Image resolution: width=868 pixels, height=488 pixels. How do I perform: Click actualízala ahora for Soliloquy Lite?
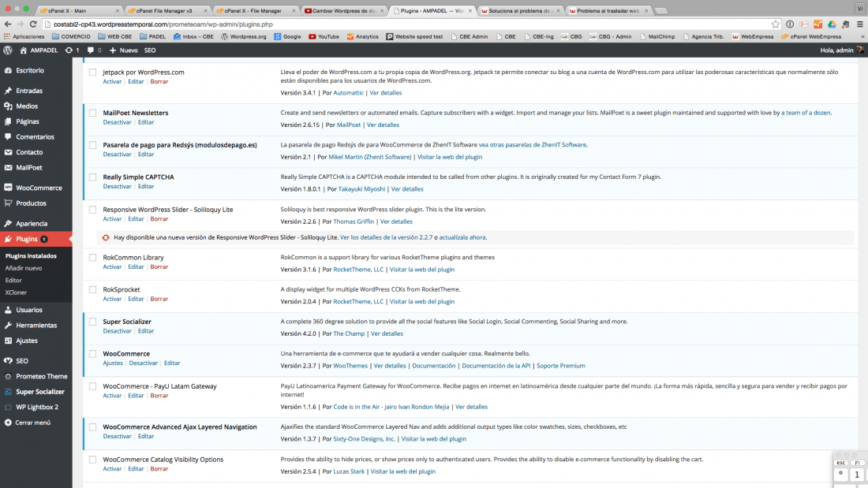tap(462, 237)
